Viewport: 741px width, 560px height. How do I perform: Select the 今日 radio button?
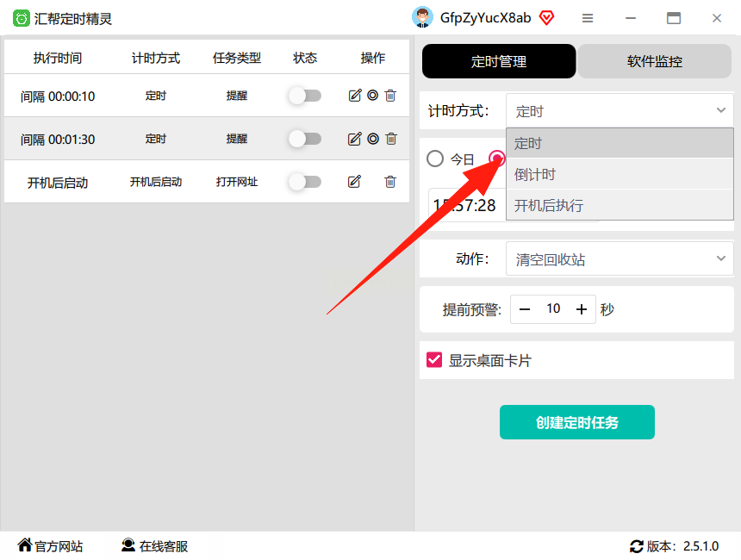[x=435, y=159]
